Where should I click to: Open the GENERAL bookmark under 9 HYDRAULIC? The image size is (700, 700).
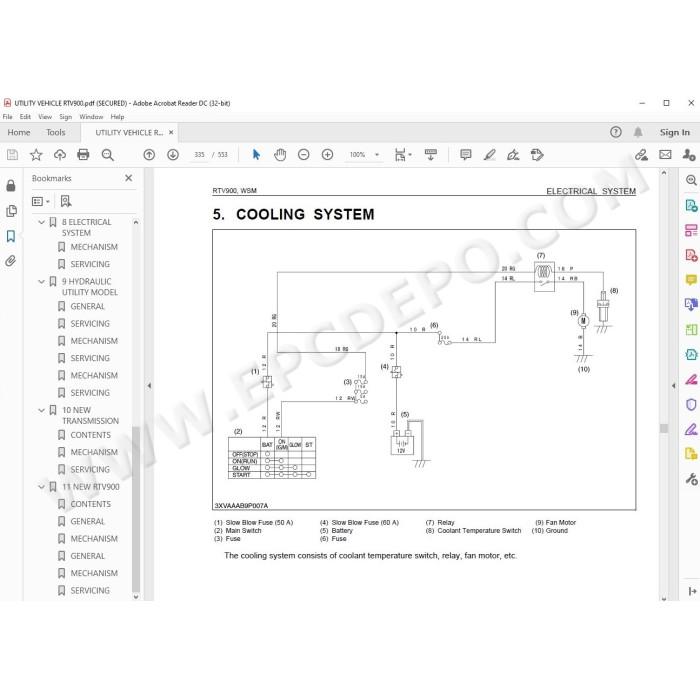point(88,307)
